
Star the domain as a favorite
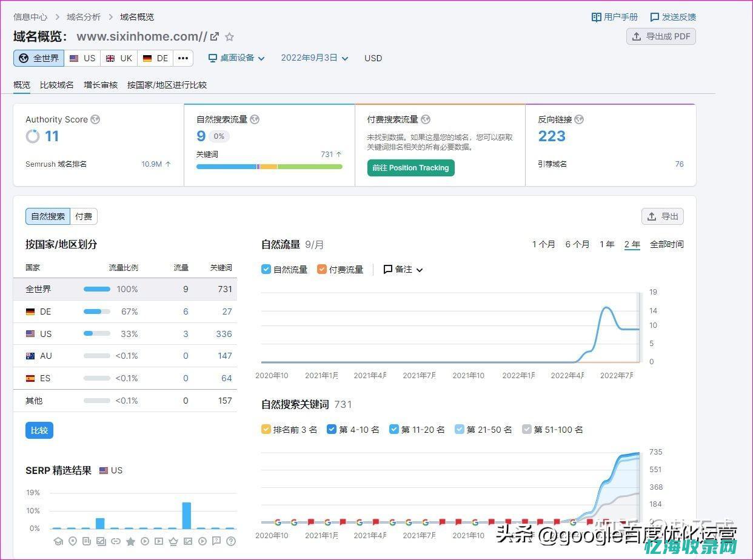[x=230, y=37]
